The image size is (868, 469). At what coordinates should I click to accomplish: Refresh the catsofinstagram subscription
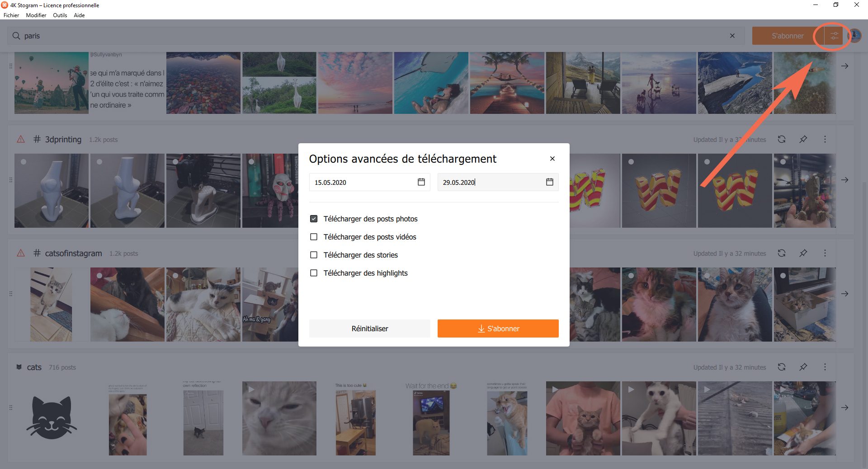point(781,253)
